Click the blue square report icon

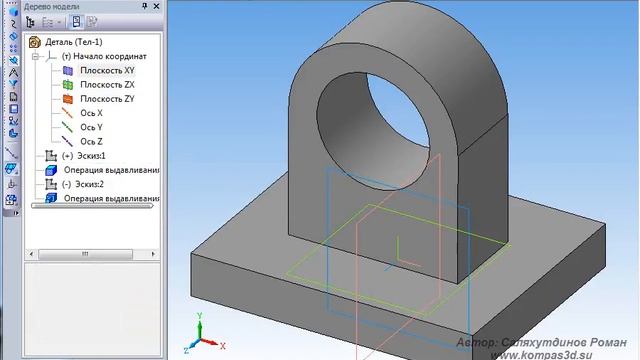[x=13, y=109]
